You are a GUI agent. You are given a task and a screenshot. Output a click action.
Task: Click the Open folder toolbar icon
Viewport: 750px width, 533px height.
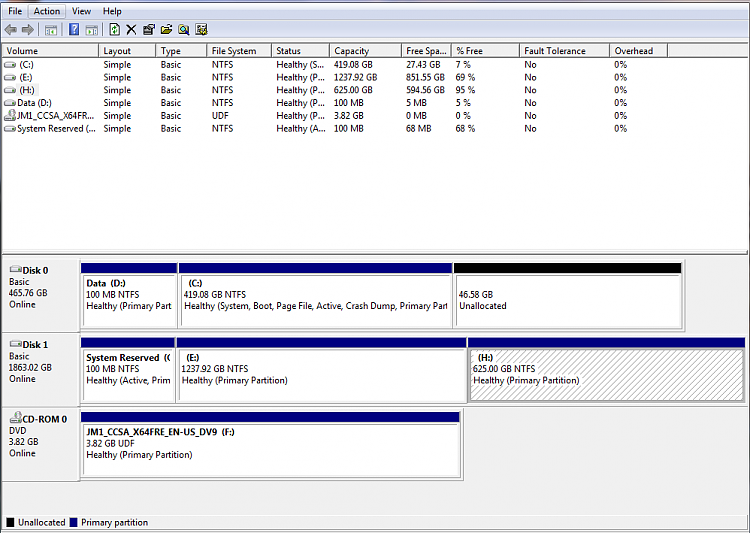[x=166, y=30]
